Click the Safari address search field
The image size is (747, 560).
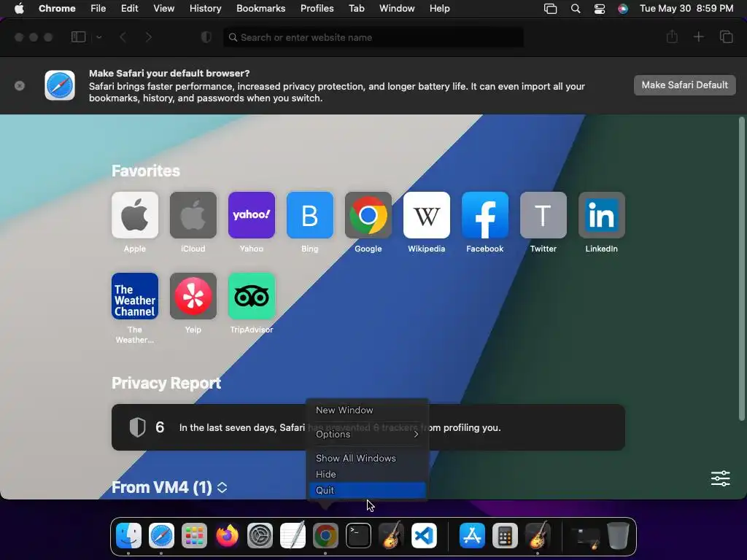(x=373, y=37)
